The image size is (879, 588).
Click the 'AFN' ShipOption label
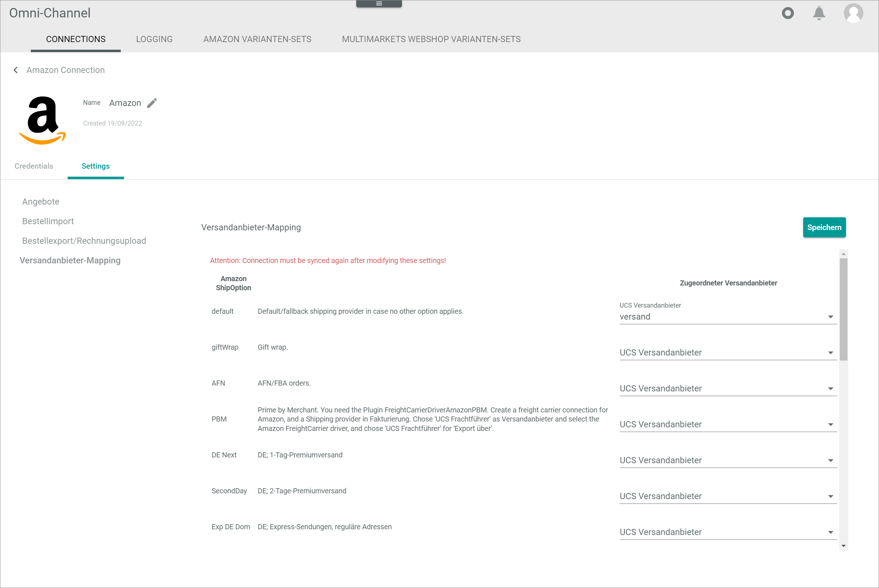pos(218,383)
